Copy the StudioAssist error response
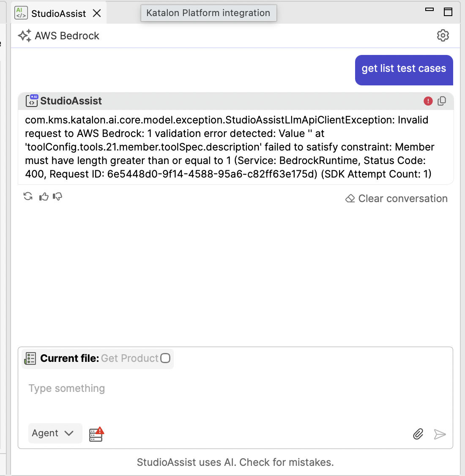465x476 pixels. pos(442,101)
